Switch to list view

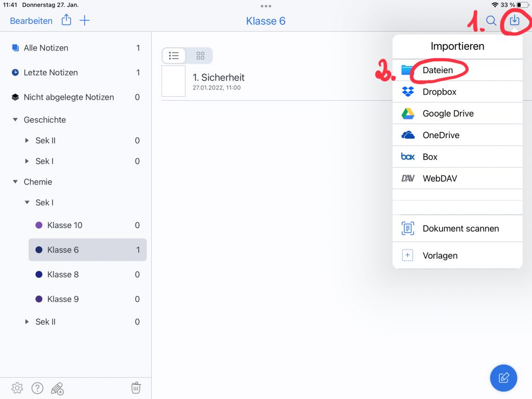[174, 56]
